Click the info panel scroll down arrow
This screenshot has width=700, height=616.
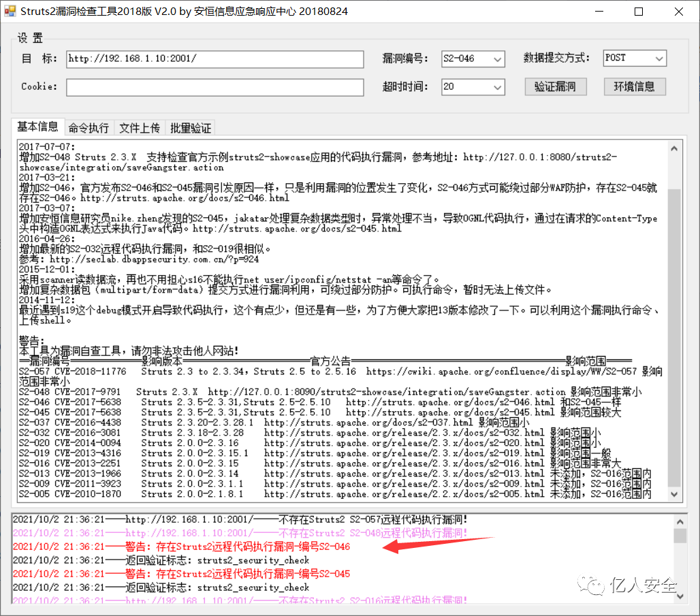coord(674,494)
